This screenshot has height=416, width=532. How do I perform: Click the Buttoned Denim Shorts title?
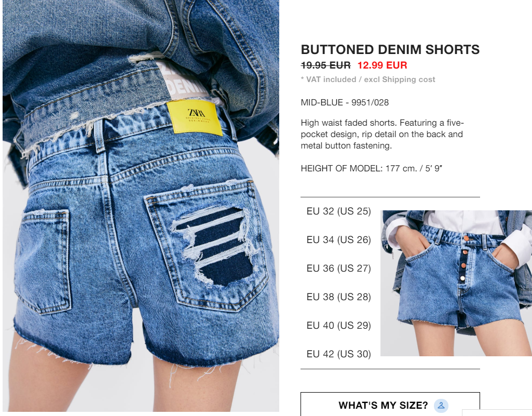[390, 49]
